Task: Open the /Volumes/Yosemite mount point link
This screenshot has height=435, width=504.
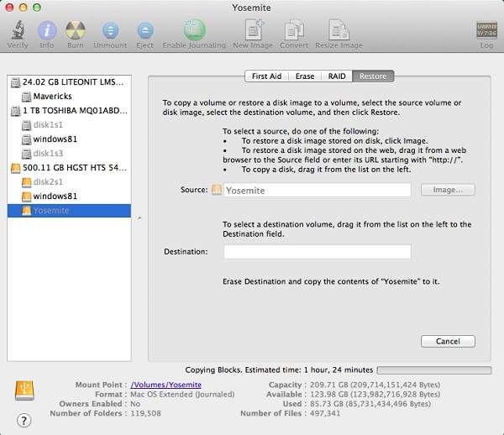Action: pyautogui.click(x=165, y=384)
